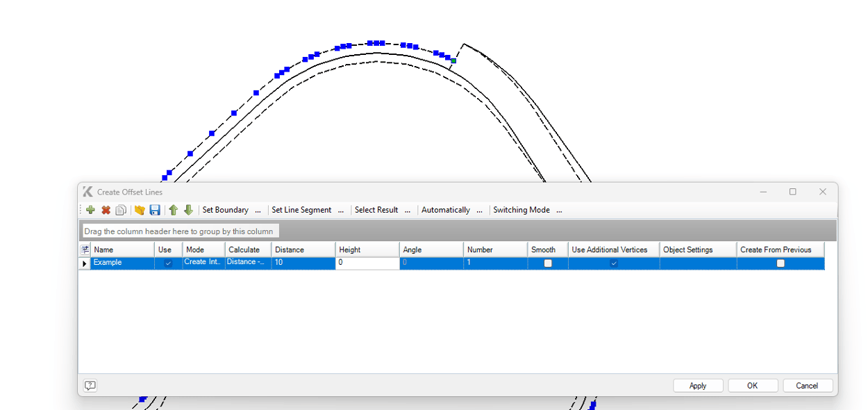The height and width of the screenshot is (410, 868).
Task: Click Set Boundary in the toolbar
Action: [225, 210]
